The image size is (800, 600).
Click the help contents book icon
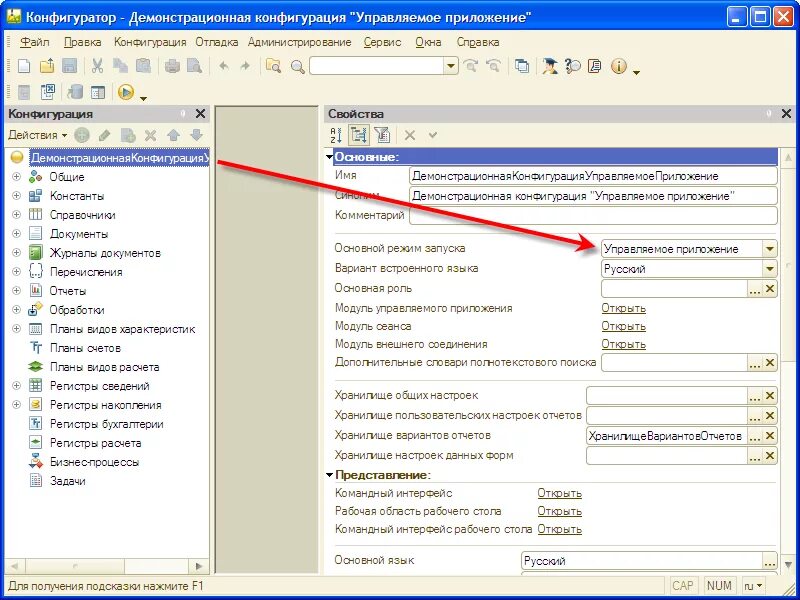coord(595,66)
